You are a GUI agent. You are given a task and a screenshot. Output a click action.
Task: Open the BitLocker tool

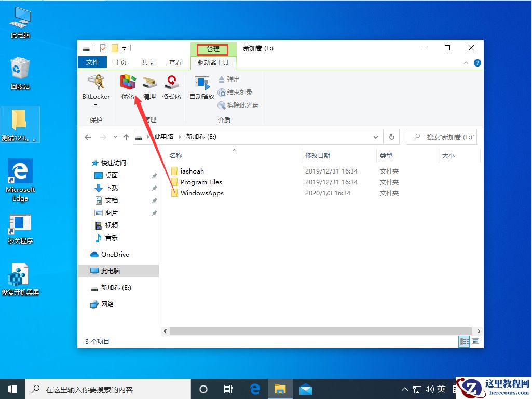[96, 88]
